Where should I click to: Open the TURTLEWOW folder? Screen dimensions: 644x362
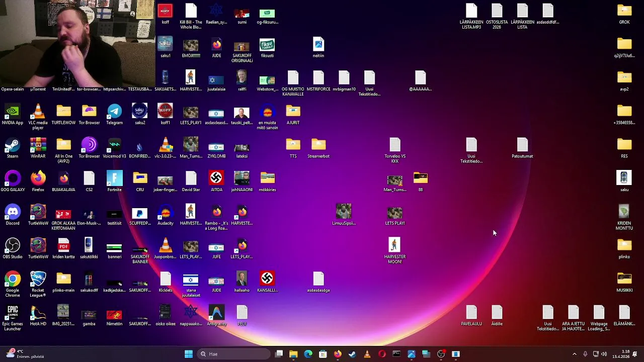point(63,115)
